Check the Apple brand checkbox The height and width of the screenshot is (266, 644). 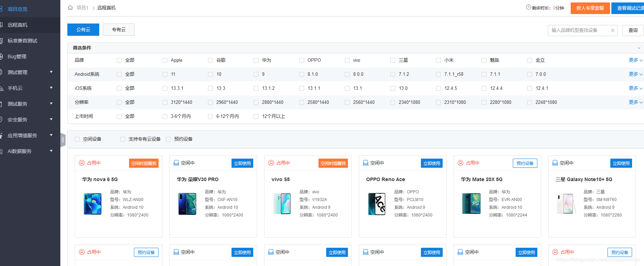tap(165, 60)
